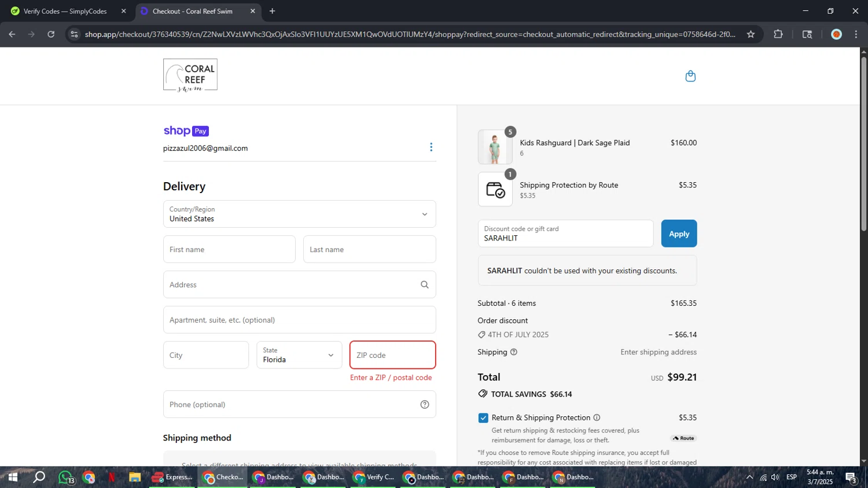The height and width of the screenshot is (488, 868).
Task: Focus the Address input field
Action: coord(299,284)
